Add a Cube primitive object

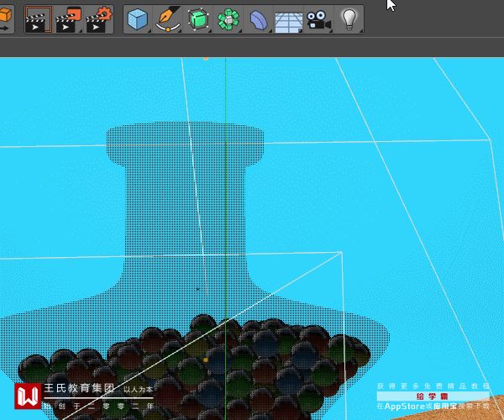coord(138,19)
